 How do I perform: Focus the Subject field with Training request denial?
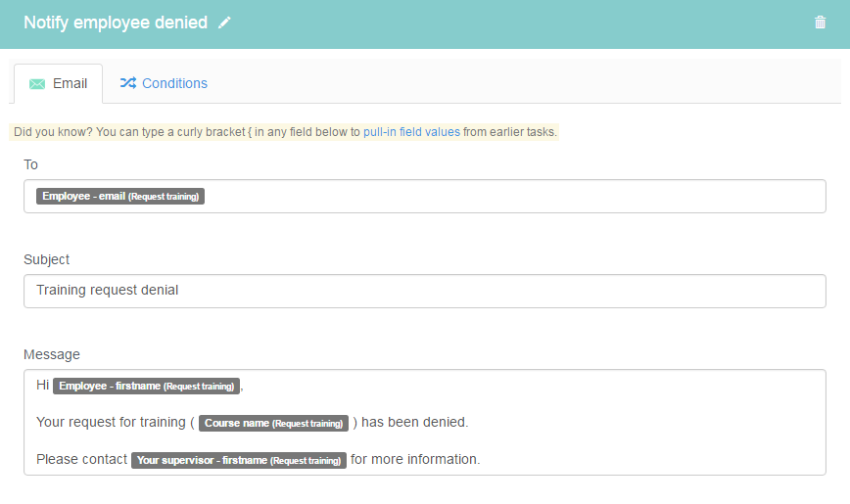coord(424,291)
